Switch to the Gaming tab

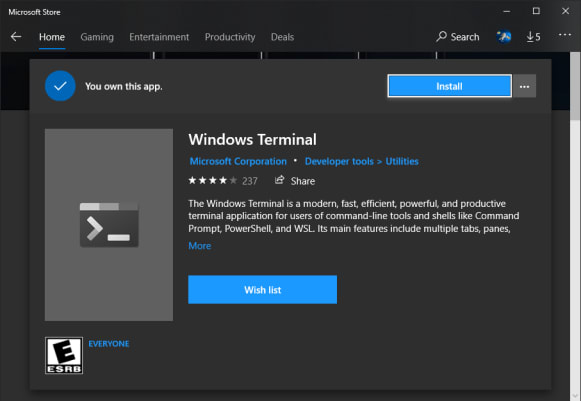tap(97, 37)
